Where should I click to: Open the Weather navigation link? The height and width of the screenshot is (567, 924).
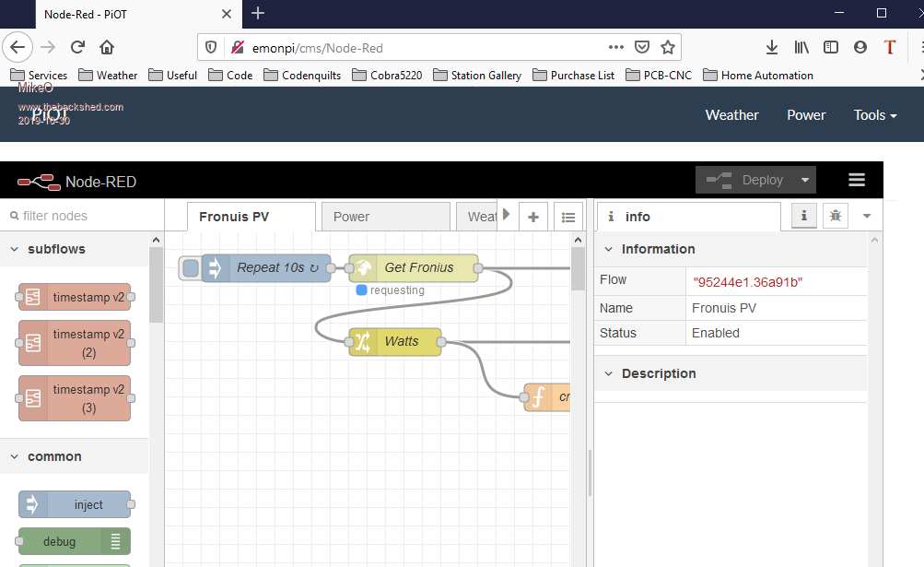pyautogui.click(x=731, y=115)
